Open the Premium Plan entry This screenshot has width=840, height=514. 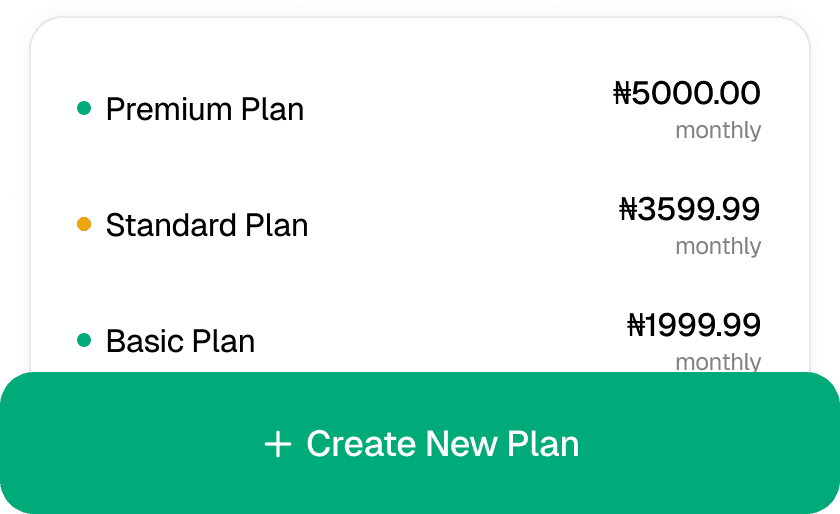[204, 109]
